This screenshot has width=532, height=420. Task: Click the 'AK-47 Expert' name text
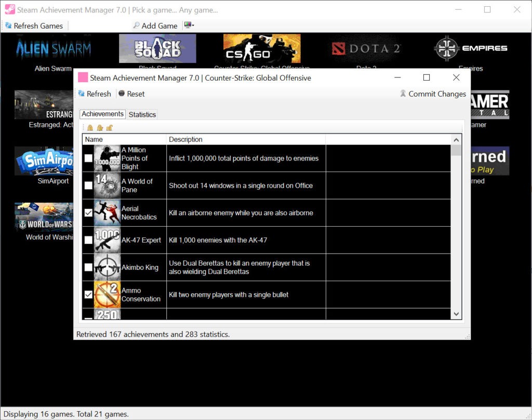coord(141,240)
